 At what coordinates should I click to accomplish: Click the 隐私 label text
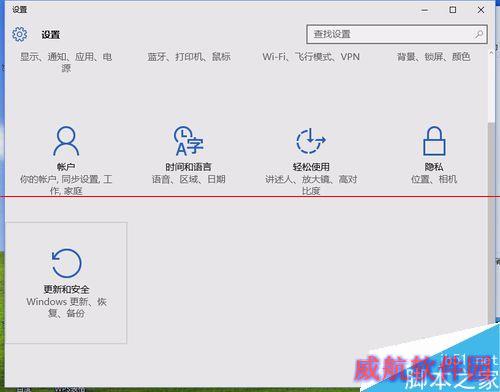(x=434, y=167)
